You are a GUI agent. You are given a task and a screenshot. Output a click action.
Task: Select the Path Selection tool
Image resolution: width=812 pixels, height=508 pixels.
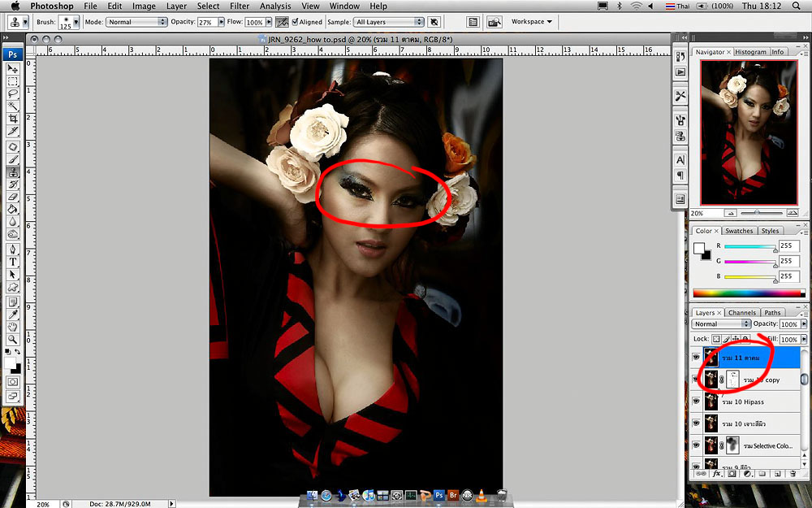12,274
